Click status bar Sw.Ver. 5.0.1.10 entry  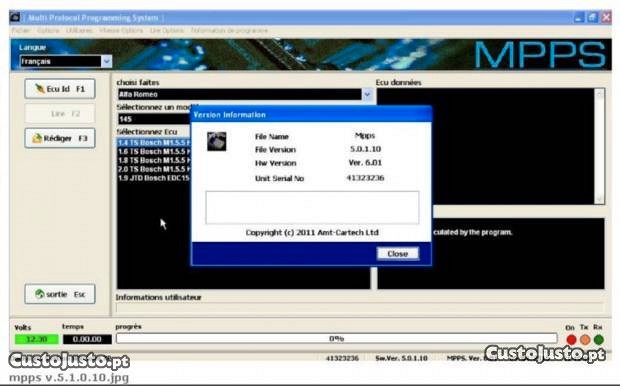pos(401,358)
